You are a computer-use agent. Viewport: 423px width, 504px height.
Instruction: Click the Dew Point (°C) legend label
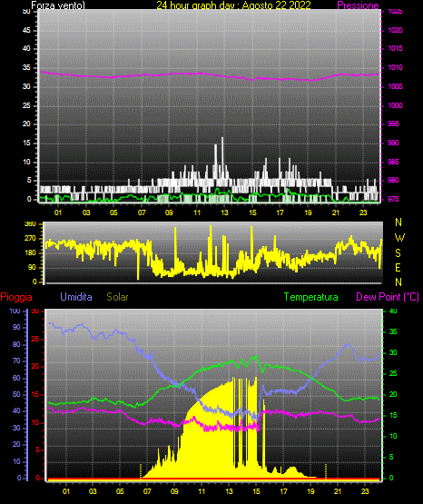pos(388,297)
